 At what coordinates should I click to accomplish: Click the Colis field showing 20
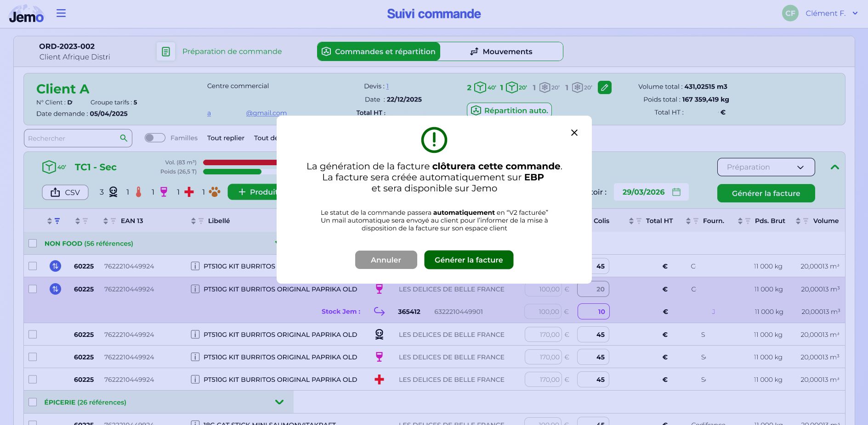[593, 289]
